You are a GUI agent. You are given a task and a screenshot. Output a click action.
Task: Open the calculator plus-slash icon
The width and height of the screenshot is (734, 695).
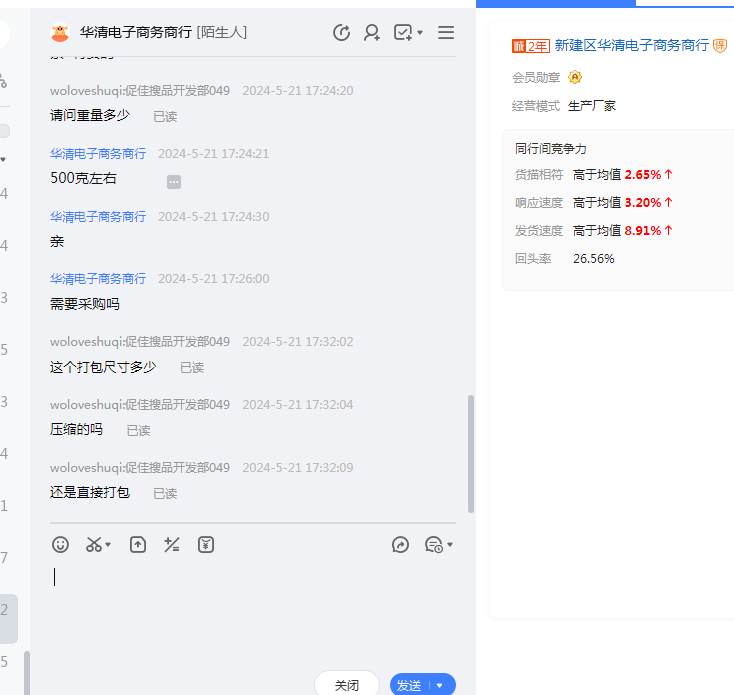click(172, 545)
